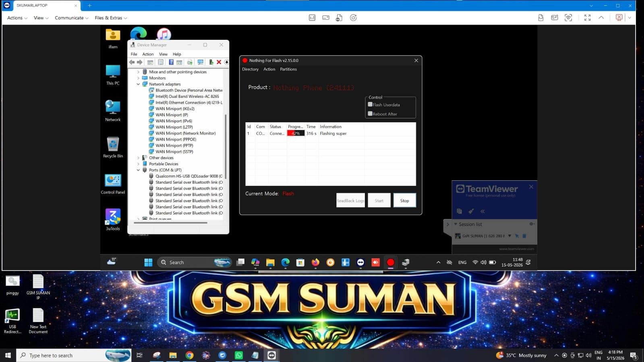Screen dimensions: 644x362
Task: Click Chrome icon in local taskbar
Action: [189, 355]
